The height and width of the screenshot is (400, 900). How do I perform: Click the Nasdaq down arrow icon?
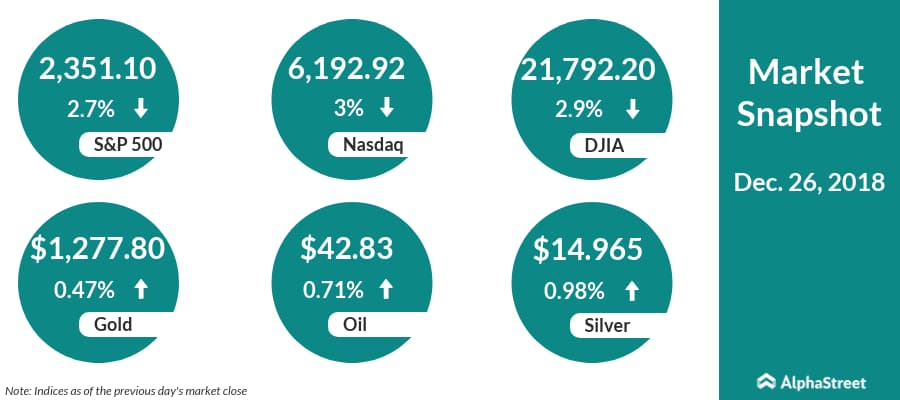point(387,106)
